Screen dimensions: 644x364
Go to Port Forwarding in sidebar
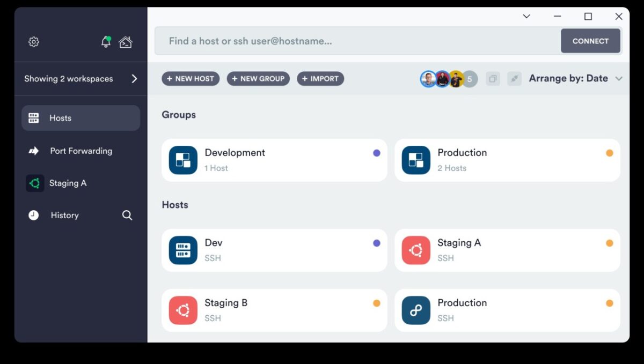[x=80, y=151]
